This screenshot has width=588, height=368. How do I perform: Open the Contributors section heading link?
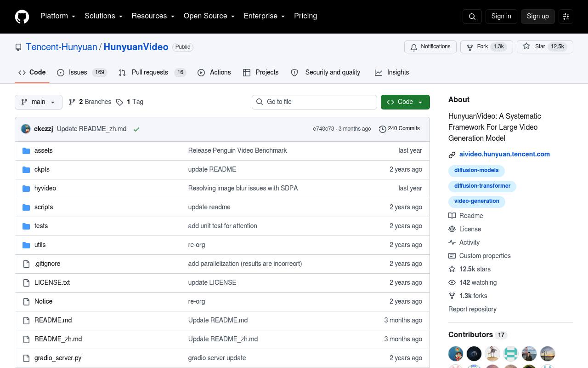pos(478,335)
